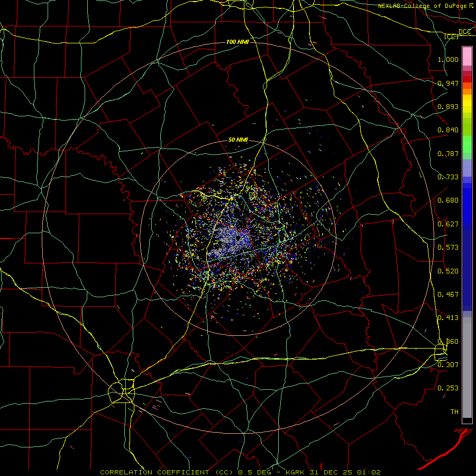
Task: Click the 1.000 value on the scale
Action: click(448, 59)
